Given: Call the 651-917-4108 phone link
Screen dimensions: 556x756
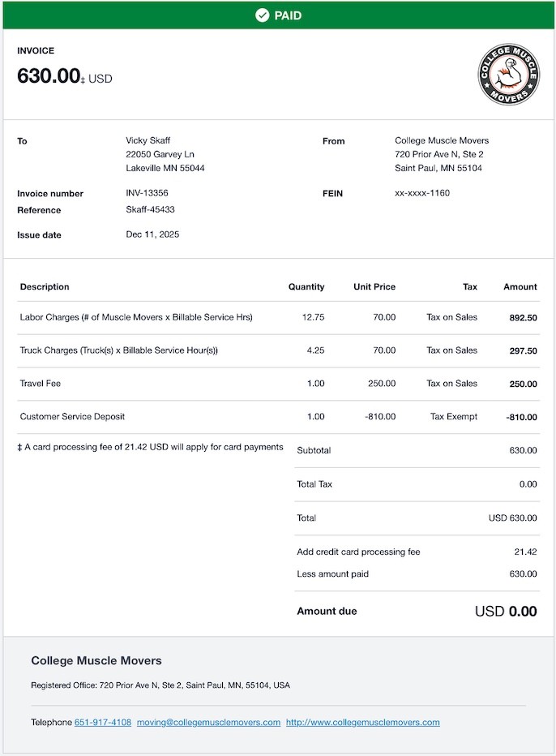Looking at the screenshot, I should point(103,722).
